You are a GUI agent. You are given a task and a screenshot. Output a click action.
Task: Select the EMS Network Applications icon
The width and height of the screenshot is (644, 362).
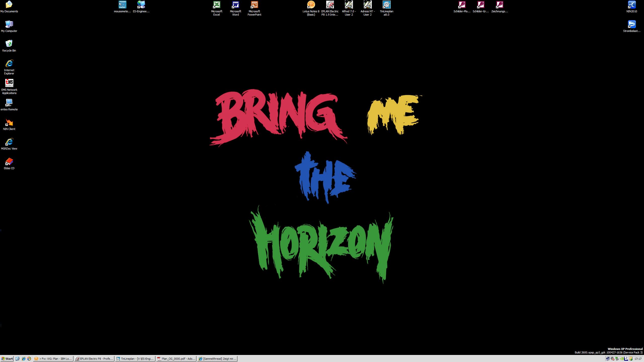pos(9,83)
